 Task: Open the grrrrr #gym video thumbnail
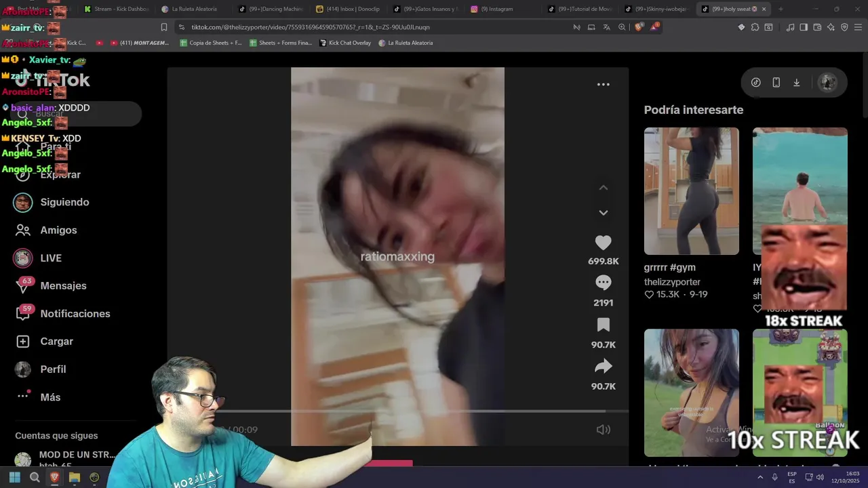691,191
